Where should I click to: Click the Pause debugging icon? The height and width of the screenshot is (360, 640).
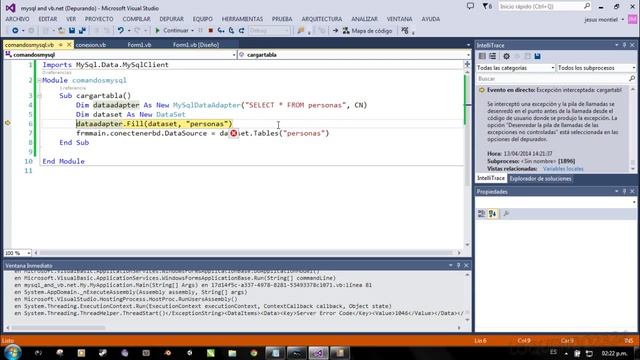(200, 31)
